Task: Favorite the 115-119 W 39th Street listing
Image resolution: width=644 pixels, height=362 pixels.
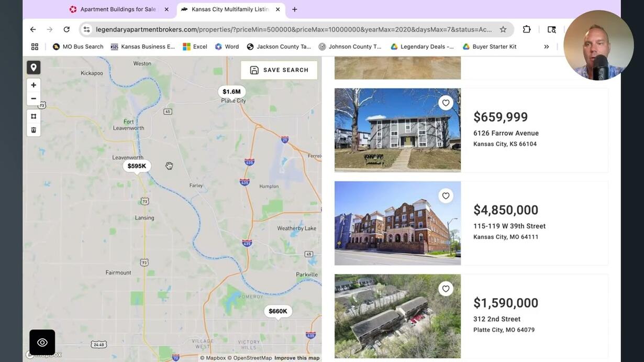Action: click(x=446, y=196)
